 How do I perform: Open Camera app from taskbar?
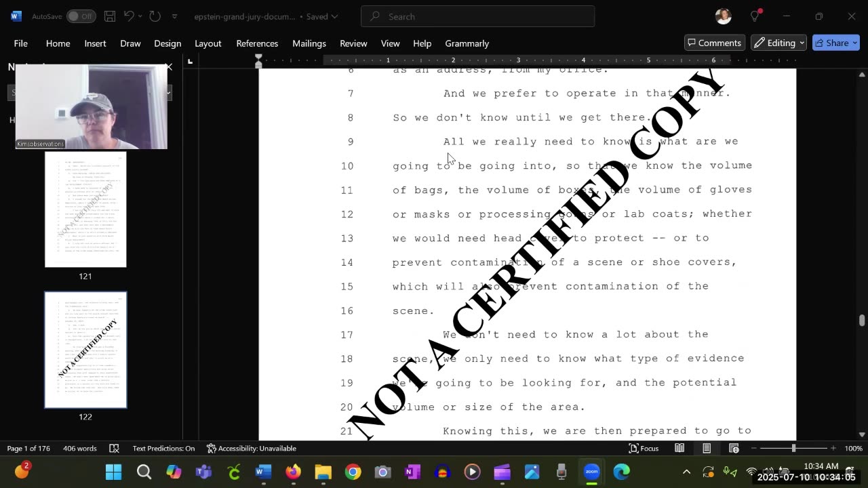click(x=382, y=472)
